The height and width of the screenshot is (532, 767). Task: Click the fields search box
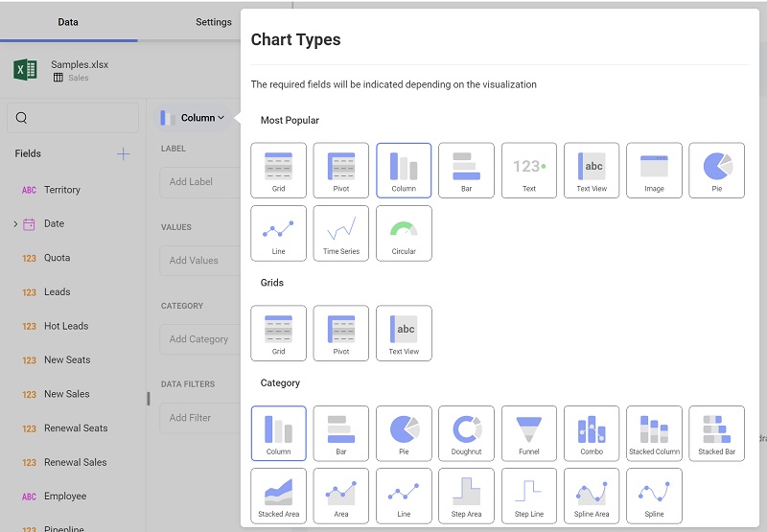(x=73, y=118)
